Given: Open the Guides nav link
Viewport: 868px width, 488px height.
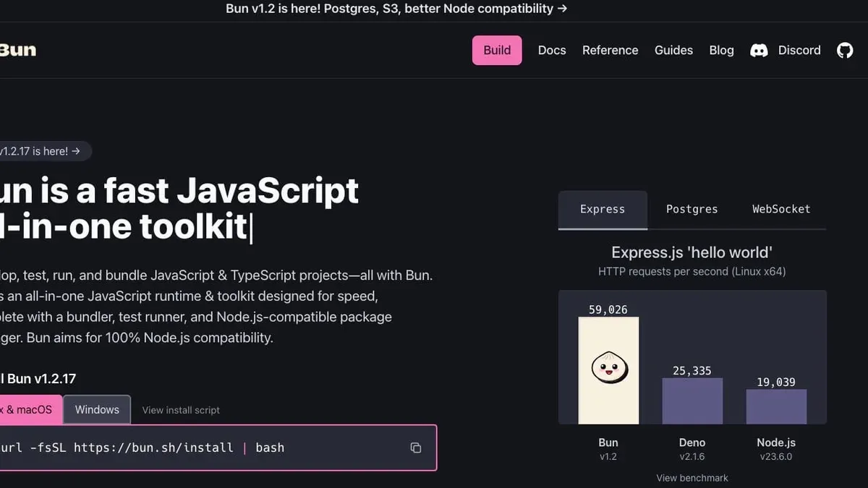Looking at the screenshot, I should pyautogui.click(x=673, y=50).
